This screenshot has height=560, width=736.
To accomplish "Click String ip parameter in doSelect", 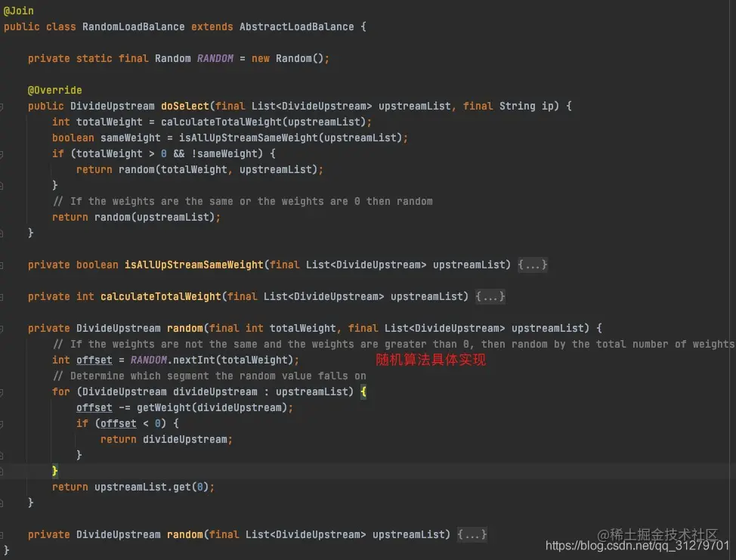I will [527, 106].
